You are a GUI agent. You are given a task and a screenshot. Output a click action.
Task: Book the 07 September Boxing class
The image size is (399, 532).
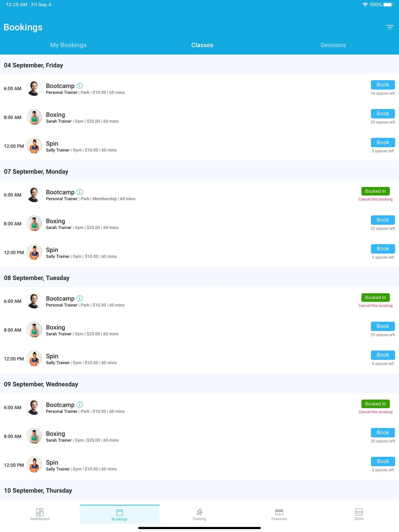pyautogui.click(x=383, y=220)
